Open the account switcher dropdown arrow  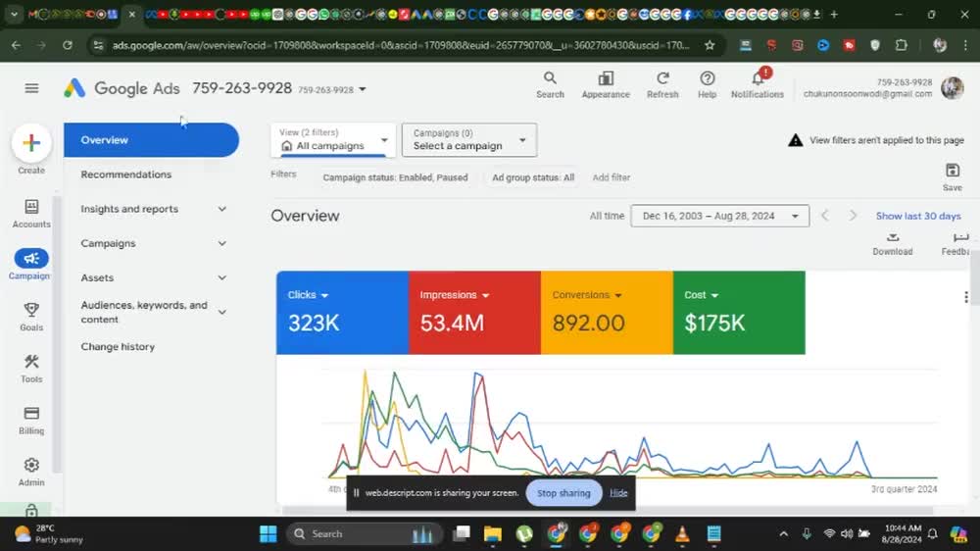pos(363,89)
